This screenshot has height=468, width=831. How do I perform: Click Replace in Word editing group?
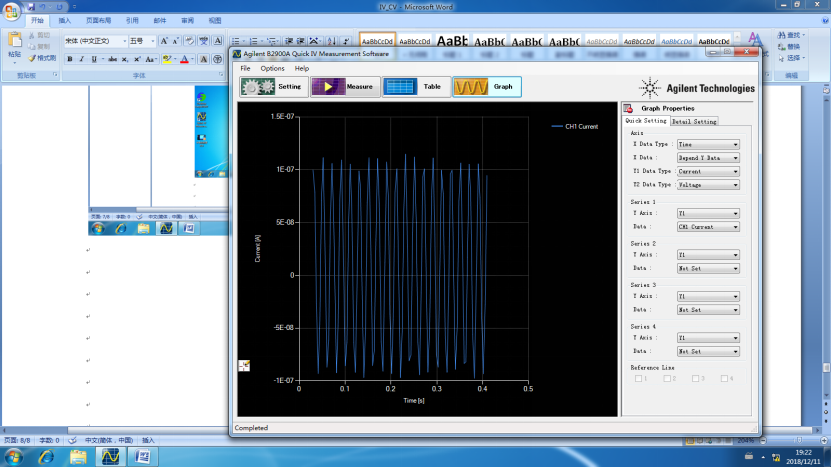[790, 47]
